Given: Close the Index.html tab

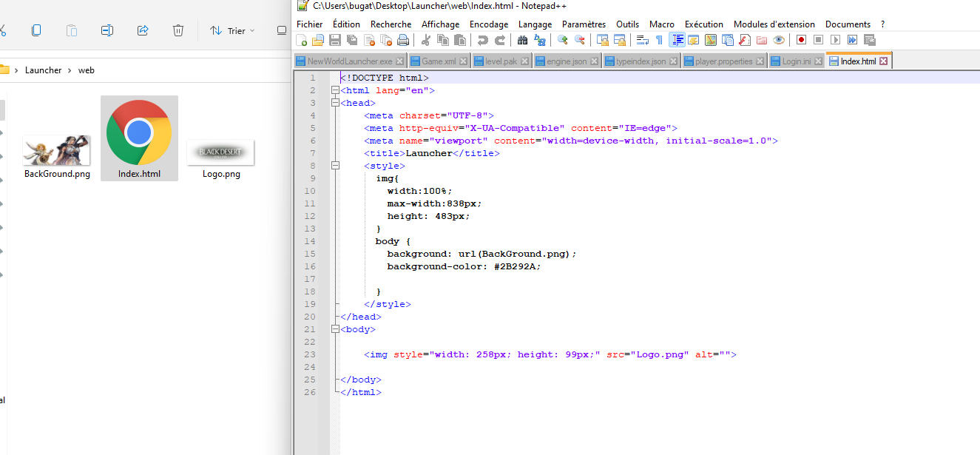Looking at the screenshot, I should click(x=884, y=61).
